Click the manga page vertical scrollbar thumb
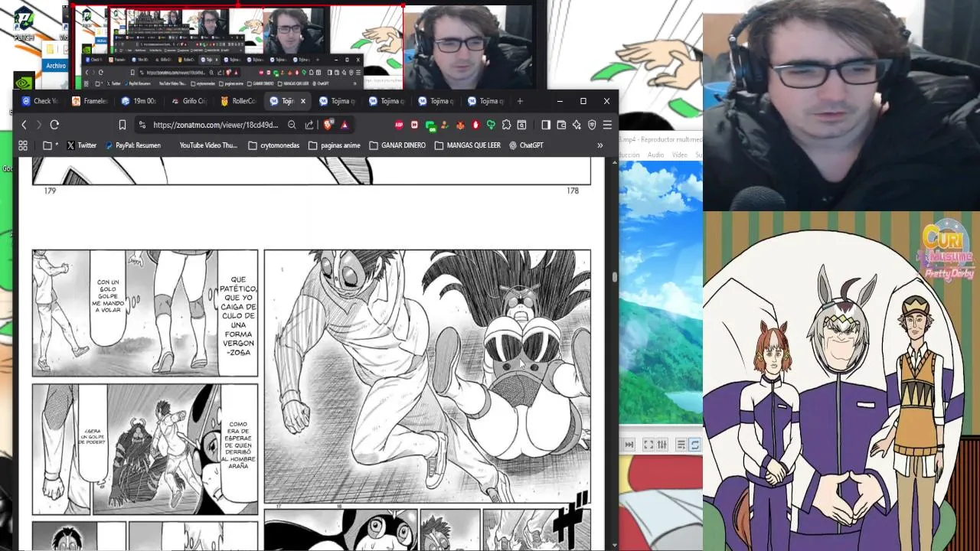Viewport: 980px width, 551px height. [x=614, y=277]
